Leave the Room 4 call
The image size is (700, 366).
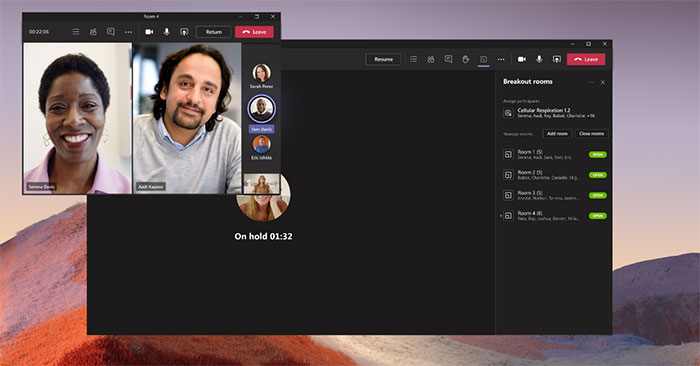pyautogui.click(x=254, y=32)
